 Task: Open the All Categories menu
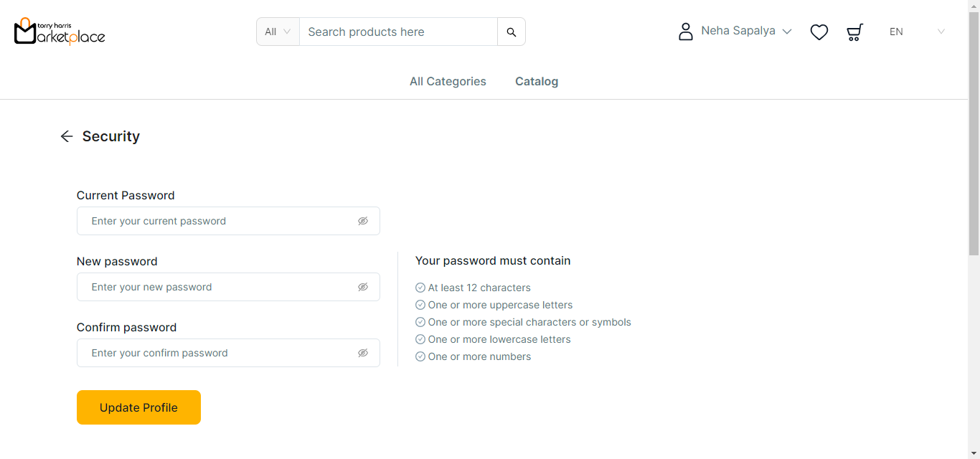(x=448, y=82)
